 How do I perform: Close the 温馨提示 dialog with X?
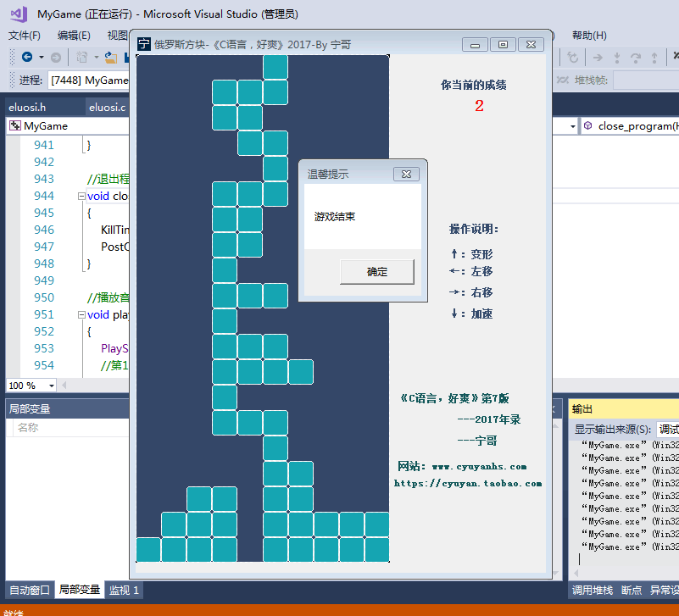406,174
